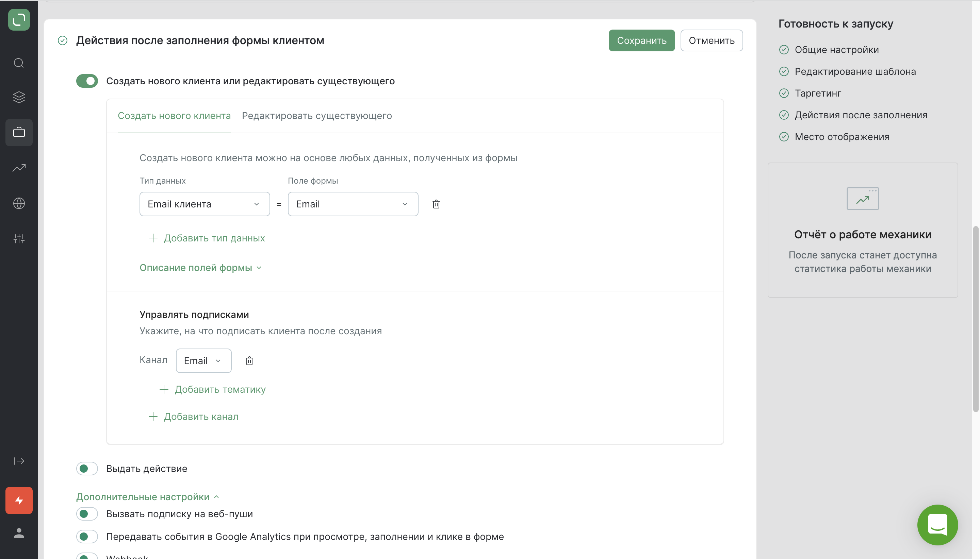
Task: Open the Канал Email dropdown
Action: click(x=203, y=360)
